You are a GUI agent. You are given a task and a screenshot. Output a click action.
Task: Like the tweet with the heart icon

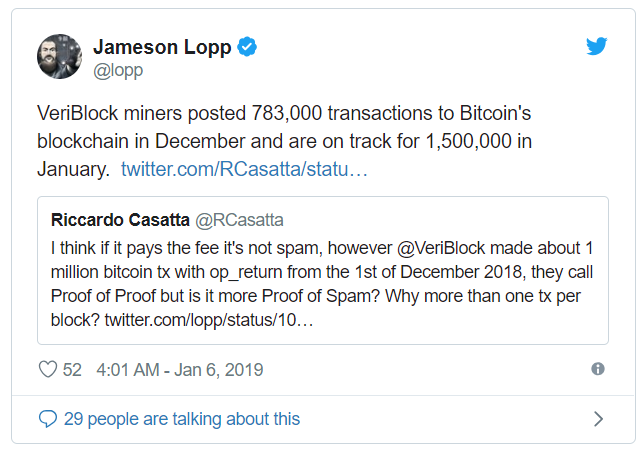point(47,370)
